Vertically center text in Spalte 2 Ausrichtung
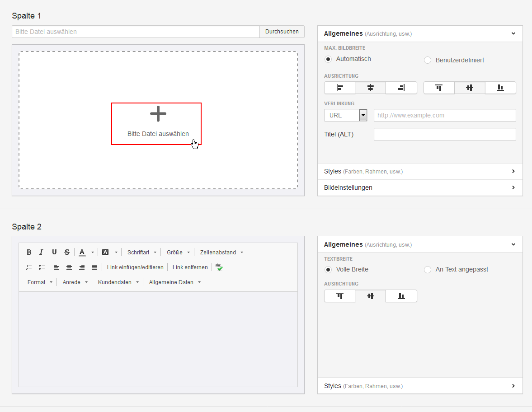The image size is (532, 412). pos(371,296)
